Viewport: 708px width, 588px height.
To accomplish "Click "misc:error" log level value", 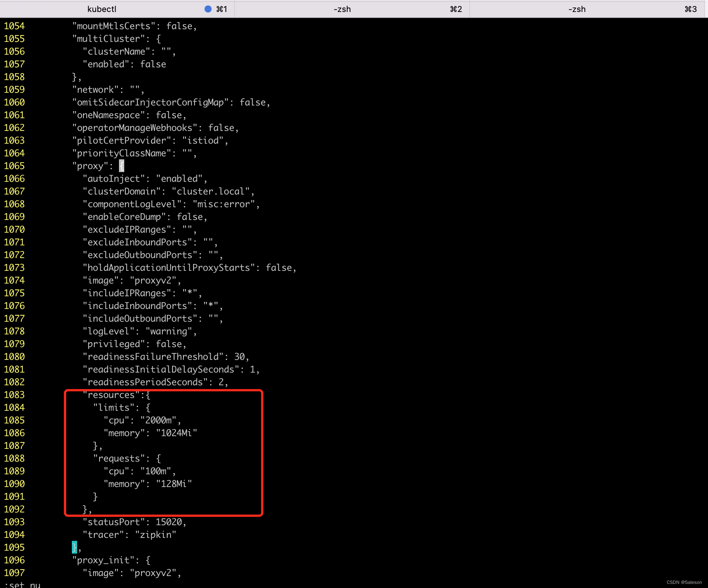I will tap(224, 204).
